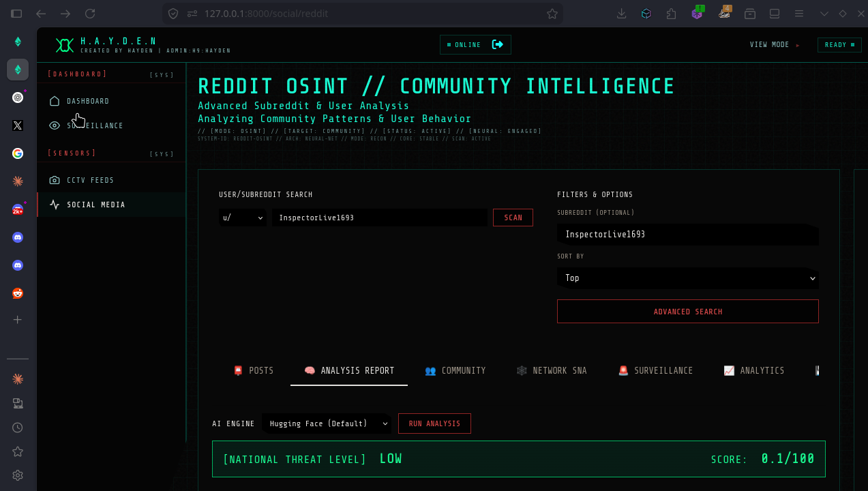
Task: Expand the SENSORS sidebar section
Action: [x=111, y=153]
